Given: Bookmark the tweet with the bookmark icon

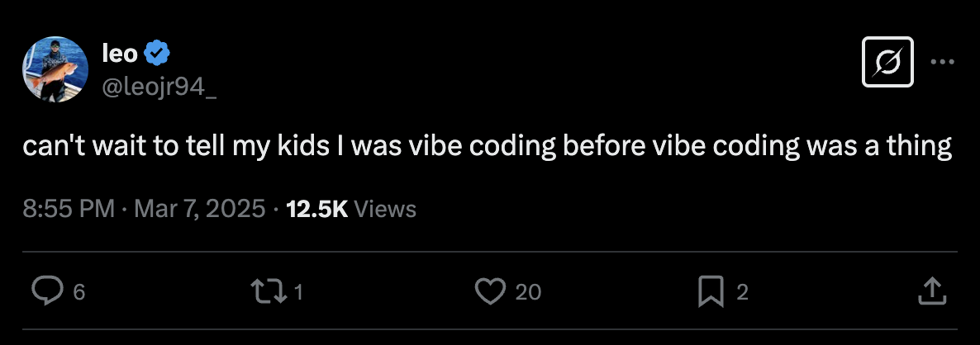Looking at the screenshot, I should pyautogui.click(x=711, y=291).
